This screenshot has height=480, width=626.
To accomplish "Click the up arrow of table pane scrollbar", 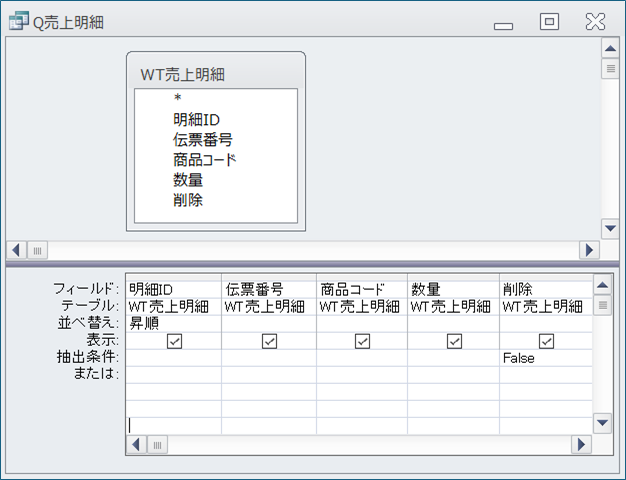I will click(610, 49).
